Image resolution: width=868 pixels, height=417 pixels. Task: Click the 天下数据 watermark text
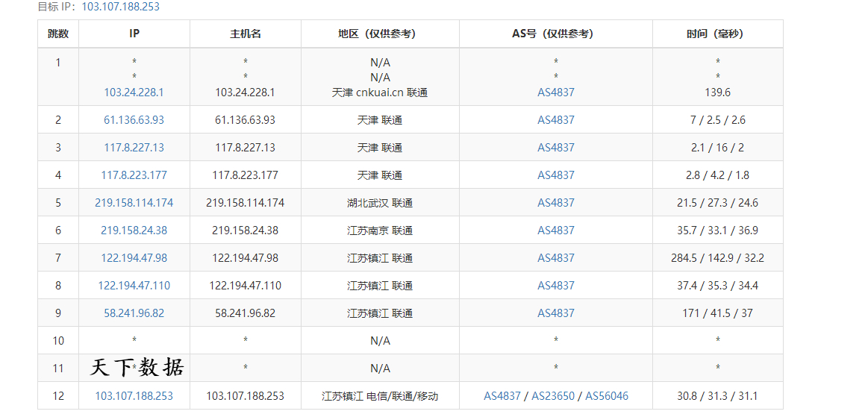coord(137,368)
